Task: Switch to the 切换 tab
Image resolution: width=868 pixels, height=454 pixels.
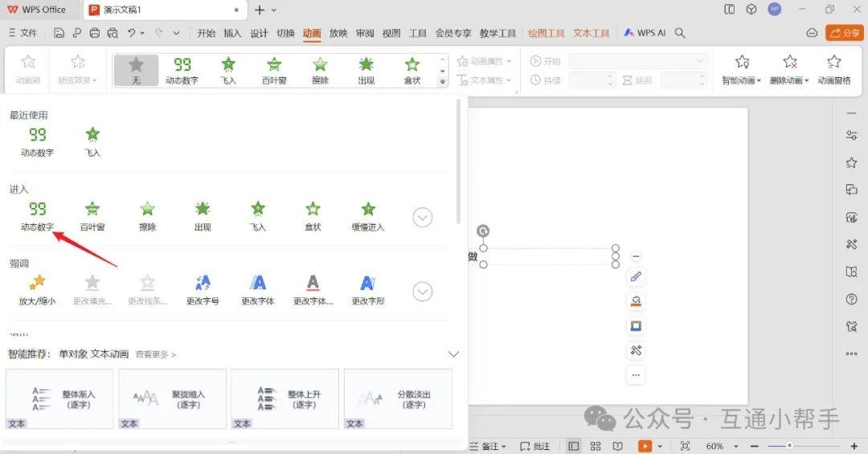Action: [285, 33]
